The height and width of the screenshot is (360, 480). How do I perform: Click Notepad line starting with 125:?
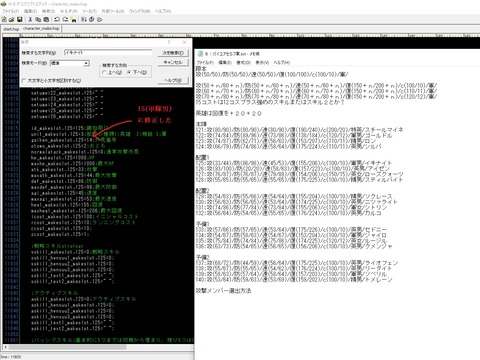click(294, 163)
